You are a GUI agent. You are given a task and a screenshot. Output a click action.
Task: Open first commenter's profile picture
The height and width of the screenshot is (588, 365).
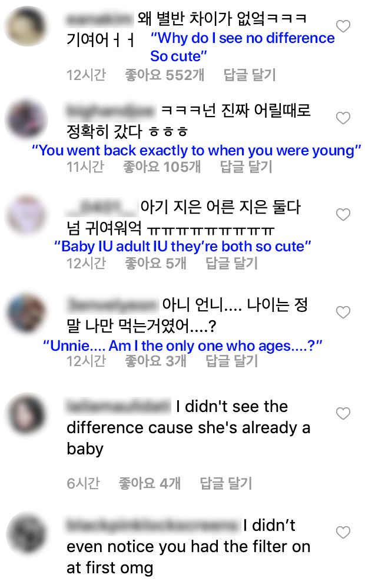[x=26, y=26]
